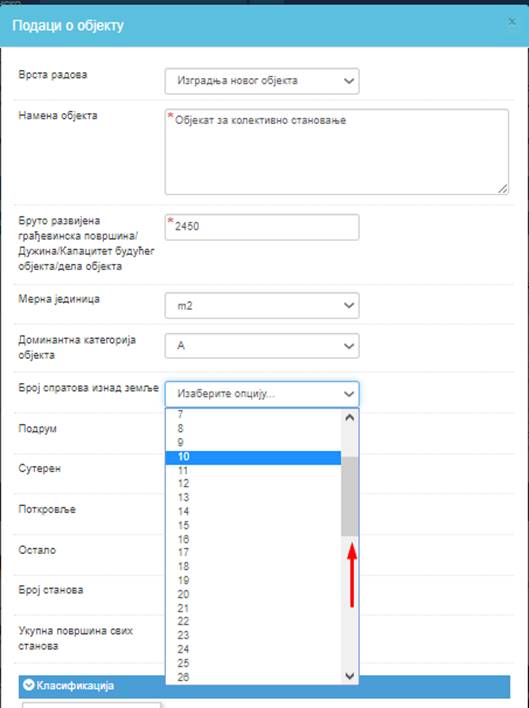Open the Врста радова dropdown
Viewport: 529px width, 708px height.
[262, 81]
